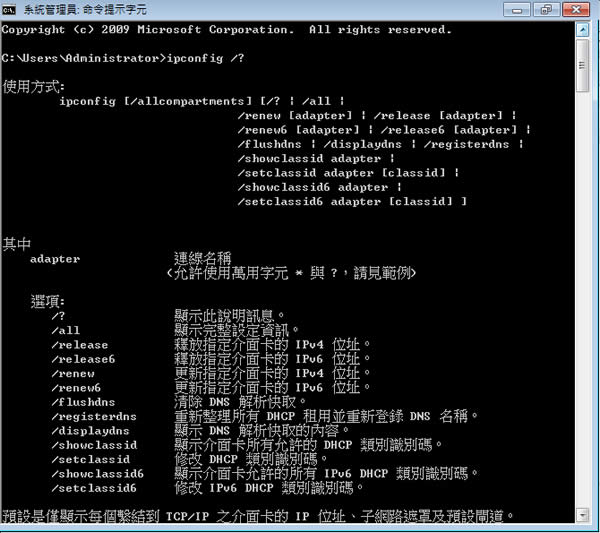The width and height of the screenshot is (600, 533).
Task: Click the /renew option in the list
Action: [x=73, y=373]
